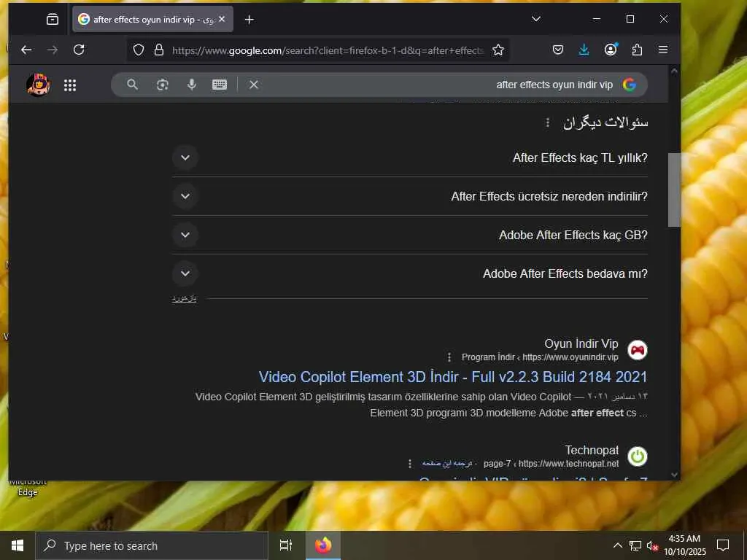Open network status tray icon
Screen dimensions: 747x560
635,545
